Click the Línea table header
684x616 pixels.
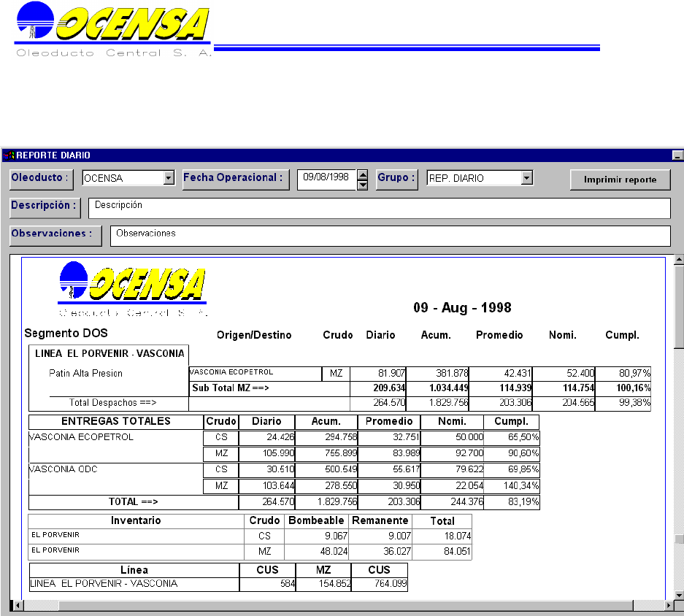coord(134,570)
